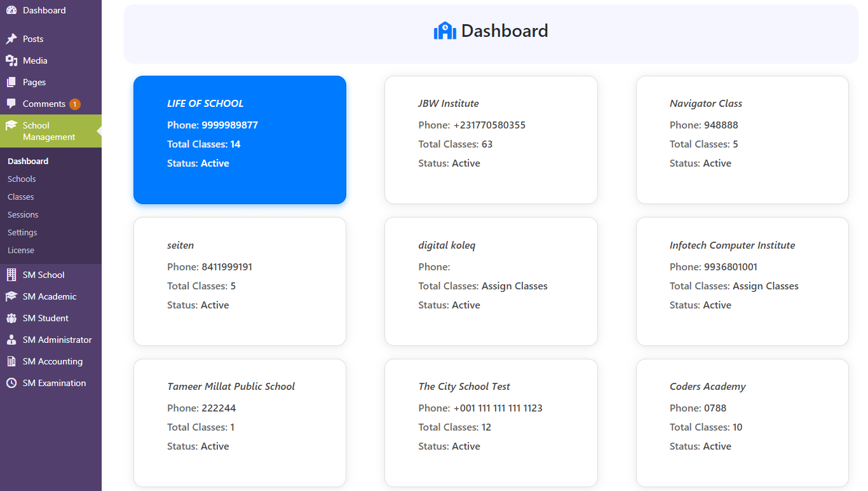Image resolution: width=868 pixels, height=491 pixels.
Task: Click the Media icon in sidebar
Action: point(11,60)
